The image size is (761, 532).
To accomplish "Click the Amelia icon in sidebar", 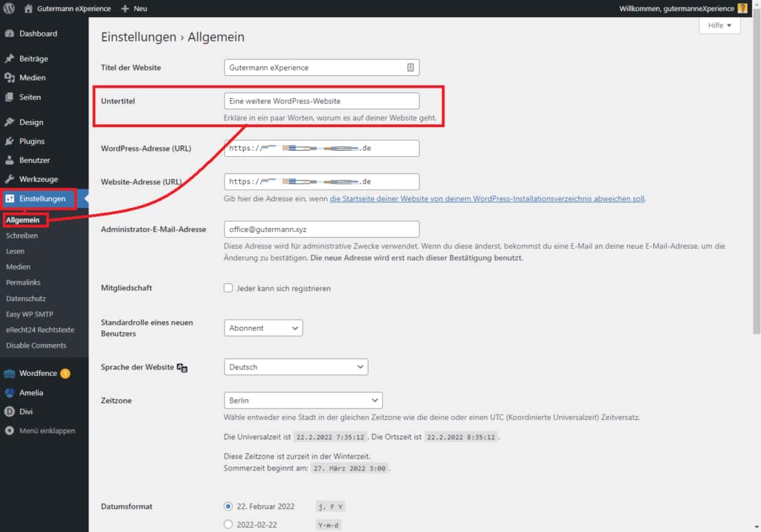I will click(x=9, y=392).
